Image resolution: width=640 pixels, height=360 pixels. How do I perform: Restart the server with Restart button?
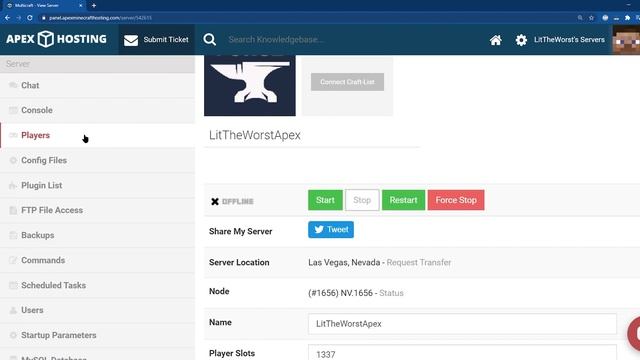pyautogui.click(x=403, y=200)
